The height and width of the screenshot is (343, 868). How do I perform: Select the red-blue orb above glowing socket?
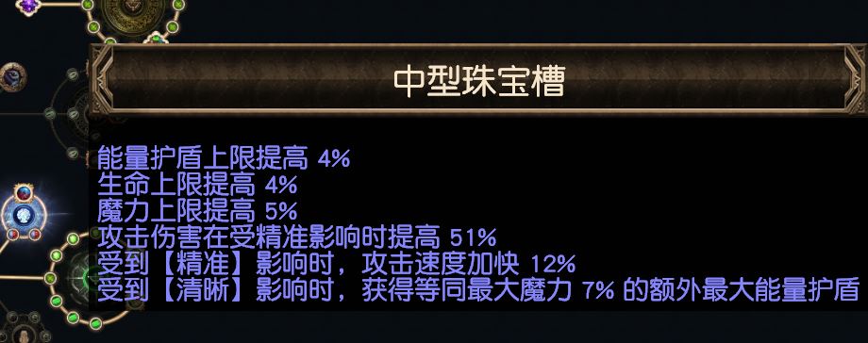(24, 193)
